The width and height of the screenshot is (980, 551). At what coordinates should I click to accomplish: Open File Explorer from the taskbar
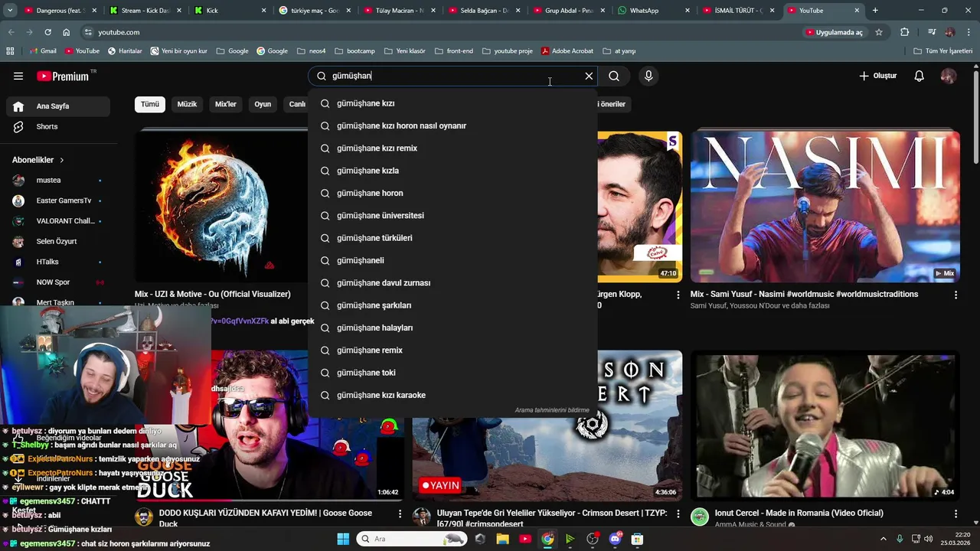pos(503,539)
